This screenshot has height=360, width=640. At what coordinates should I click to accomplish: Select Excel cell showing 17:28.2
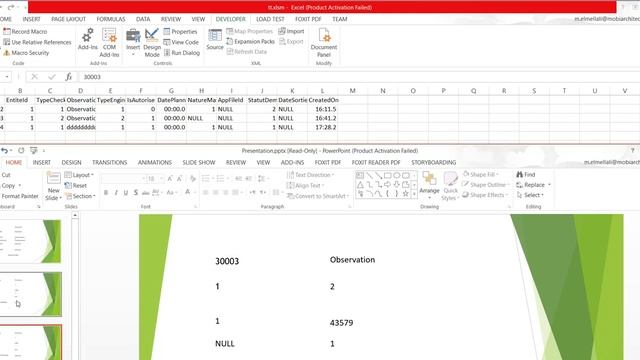click(x=322, y=127)
